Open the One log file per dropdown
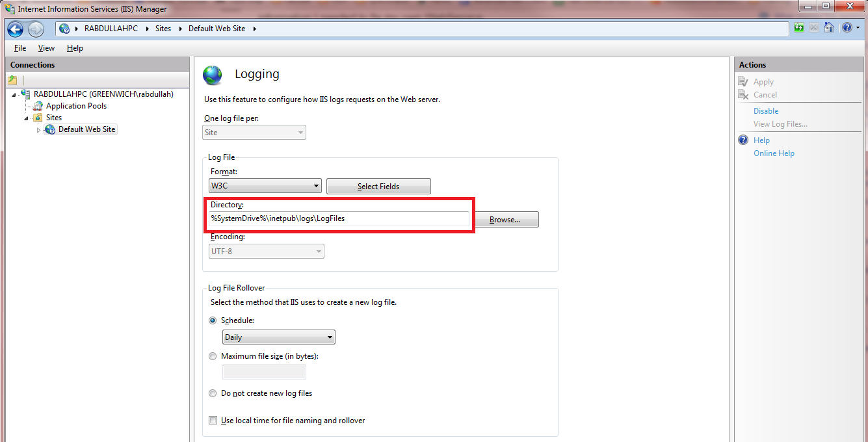868x442 pixels. [x=254, y=133]
